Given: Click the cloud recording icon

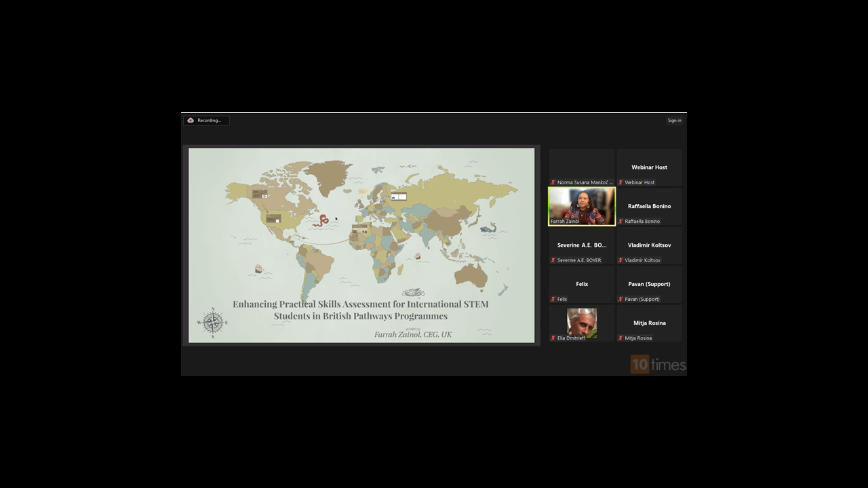Looking at the screenshot, I should pos(191,121).
